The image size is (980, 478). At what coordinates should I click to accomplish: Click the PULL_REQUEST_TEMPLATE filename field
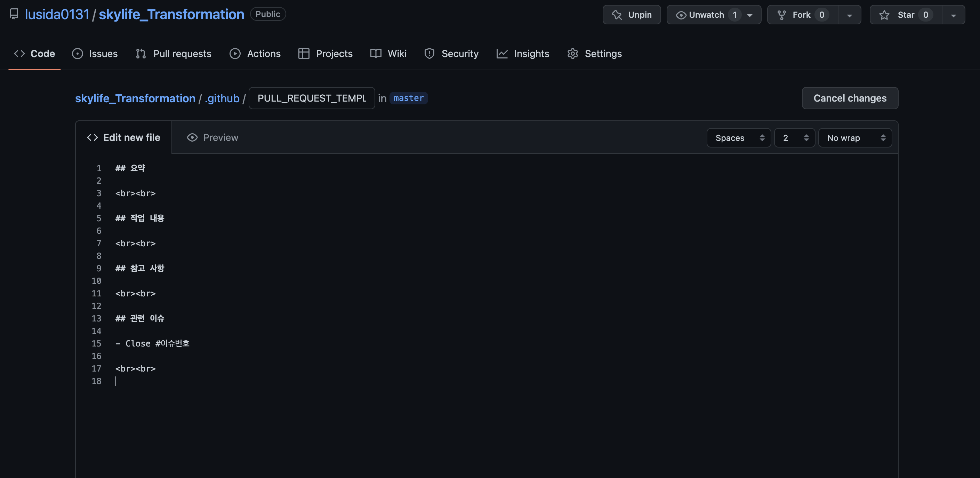[x=312, y=98]
